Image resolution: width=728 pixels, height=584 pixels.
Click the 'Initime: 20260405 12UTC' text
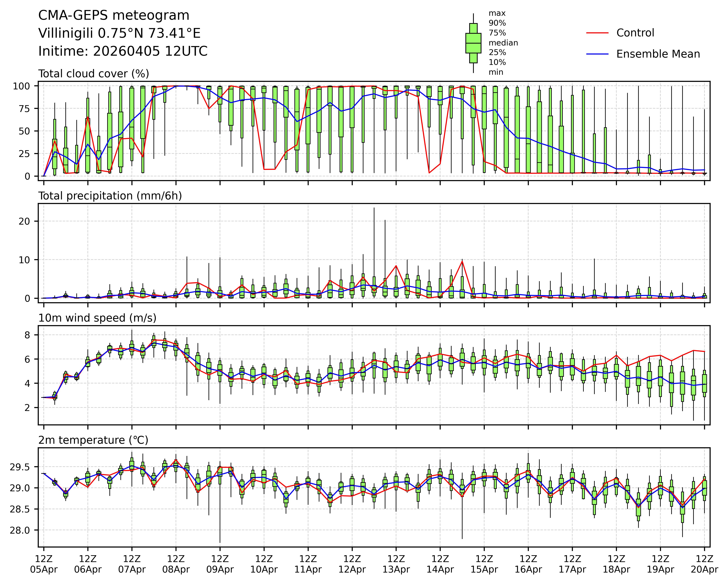pyautogui.click(x=123, y=51)
